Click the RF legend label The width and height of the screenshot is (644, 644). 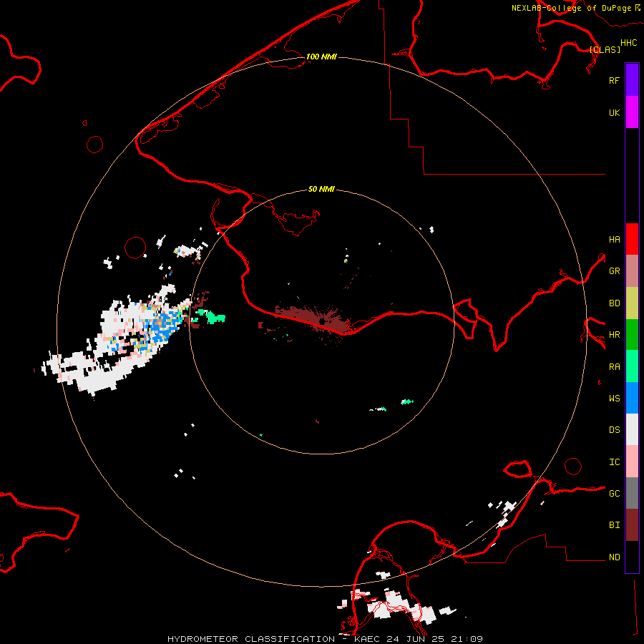click(614, 80)
